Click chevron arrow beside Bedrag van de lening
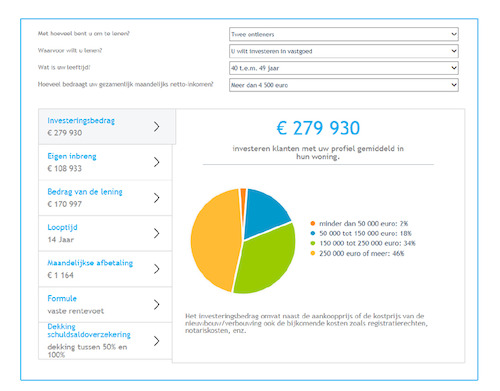The height and width of the screenshot is (391, 500). (156, 198)
